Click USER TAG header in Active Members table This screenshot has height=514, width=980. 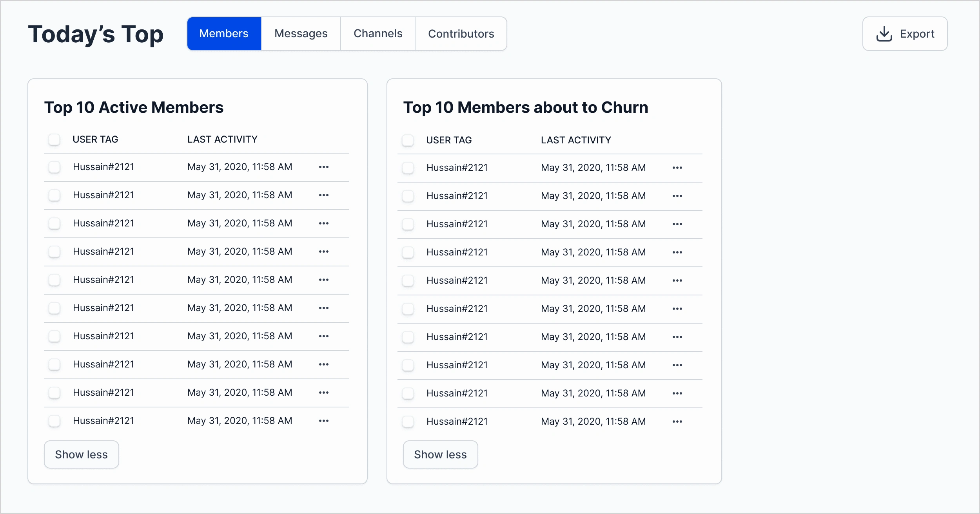[95, 139]
